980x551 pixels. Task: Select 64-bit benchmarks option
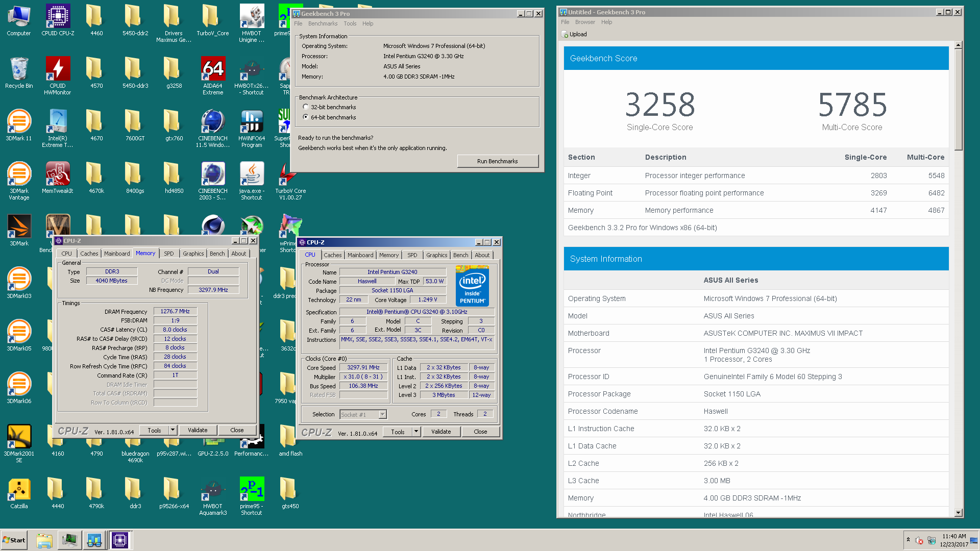pyautogui.click(x=306, y=117)
